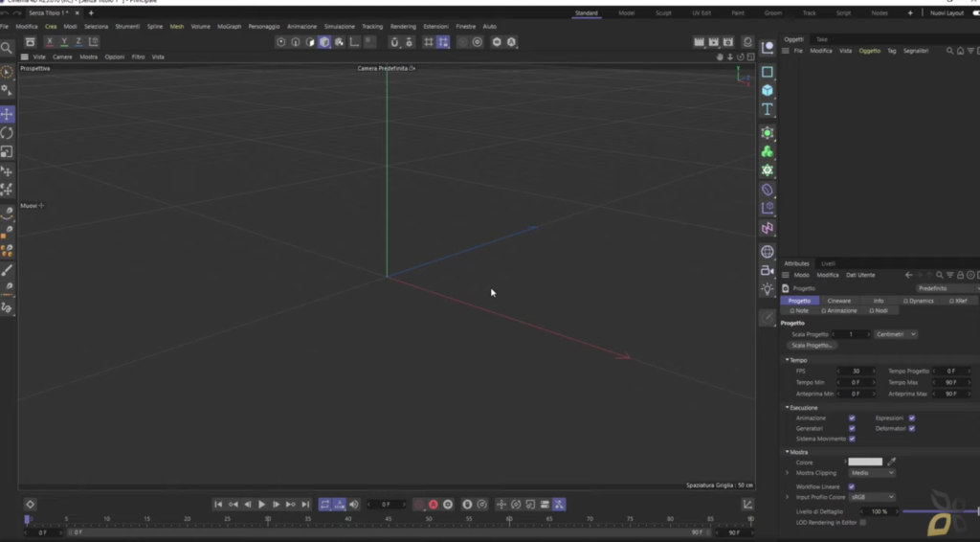Uncheck the Deformatori checkbox
Screen dimensions: 980x542
(912, 428)
